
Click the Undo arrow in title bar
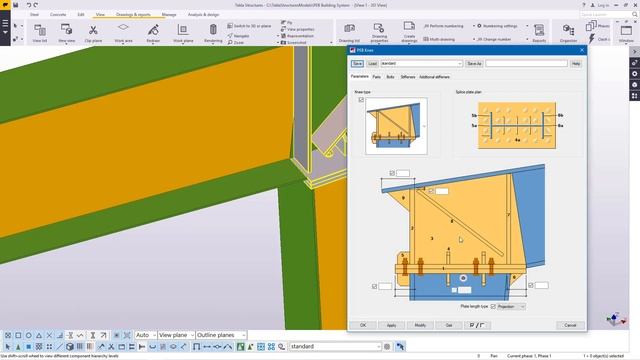(x=29, y=5)
